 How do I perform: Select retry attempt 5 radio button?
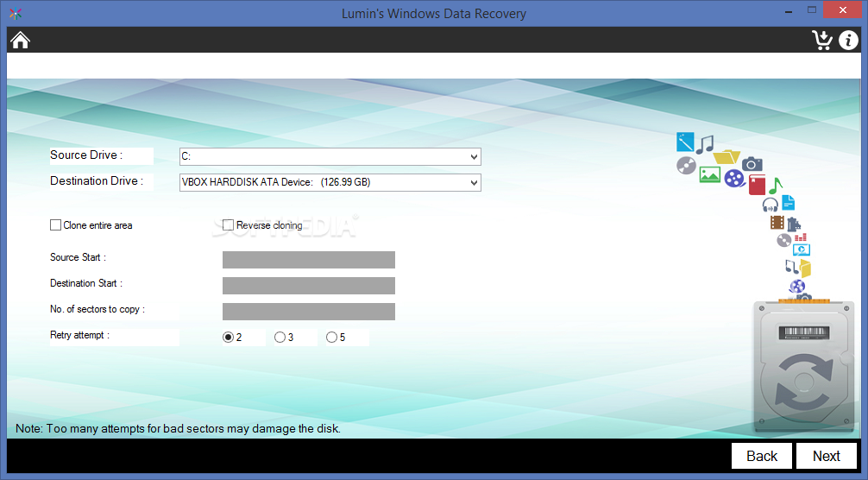(x=331, y=338)
